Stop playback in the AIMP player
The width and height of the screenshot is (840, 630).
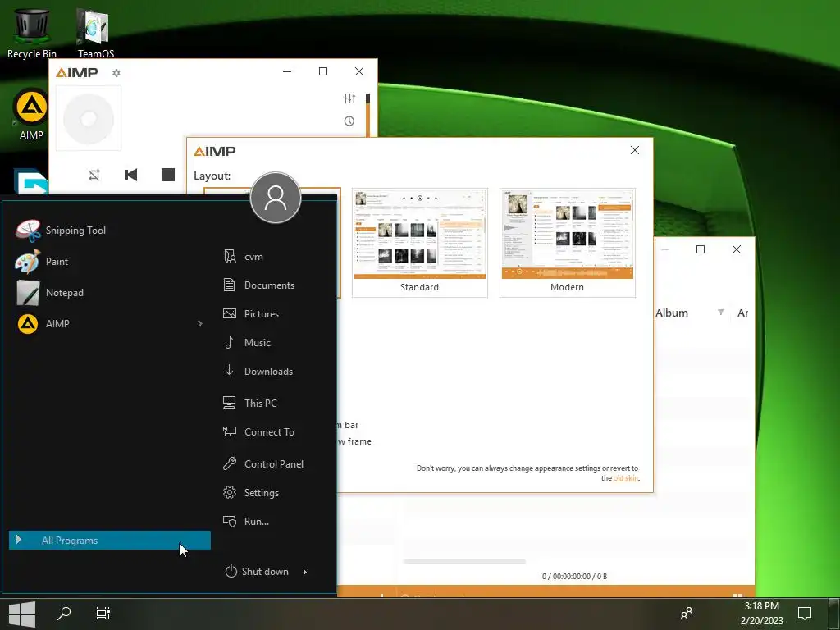pyautogui.click(x=168, y=175)
